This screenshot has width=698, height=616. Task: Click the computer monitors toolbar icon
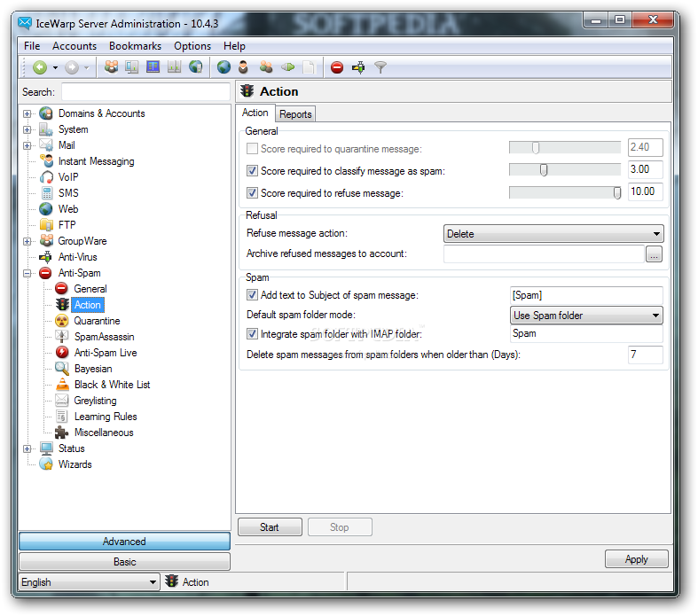pos(132,67)
